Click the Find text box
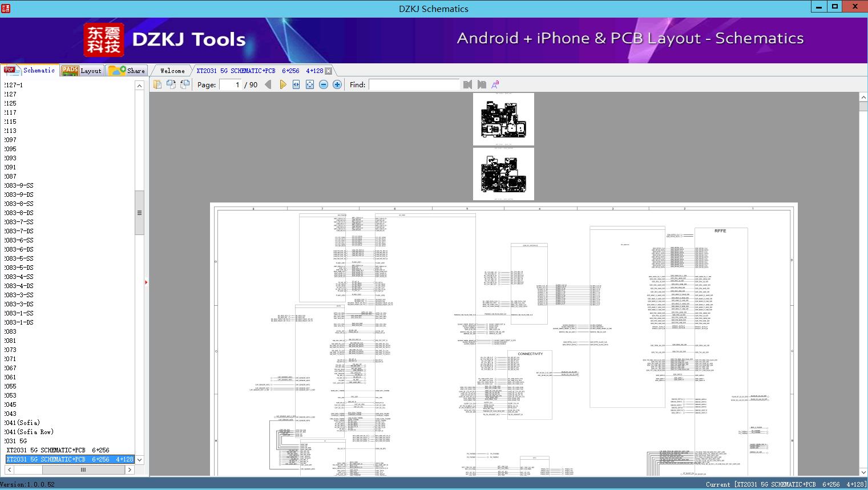 click(414, 84)
